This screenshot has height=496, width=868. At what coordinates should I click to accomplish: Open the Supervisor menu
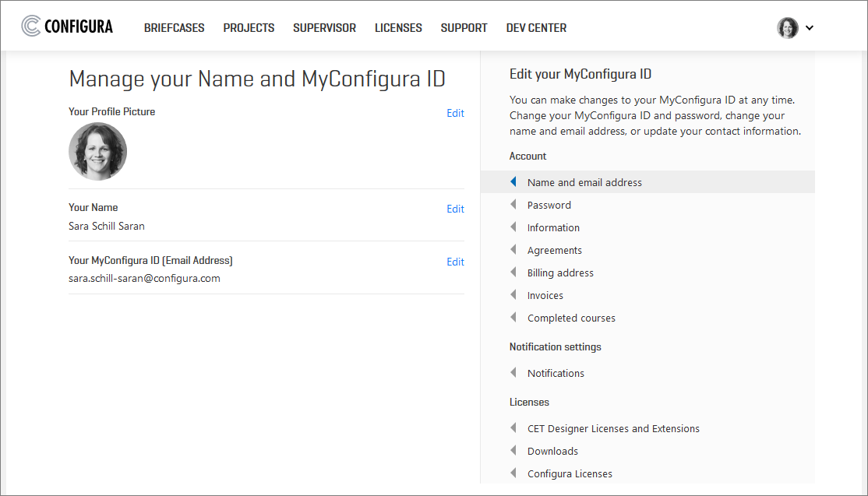pyautogui.click(x=324, y=28)
